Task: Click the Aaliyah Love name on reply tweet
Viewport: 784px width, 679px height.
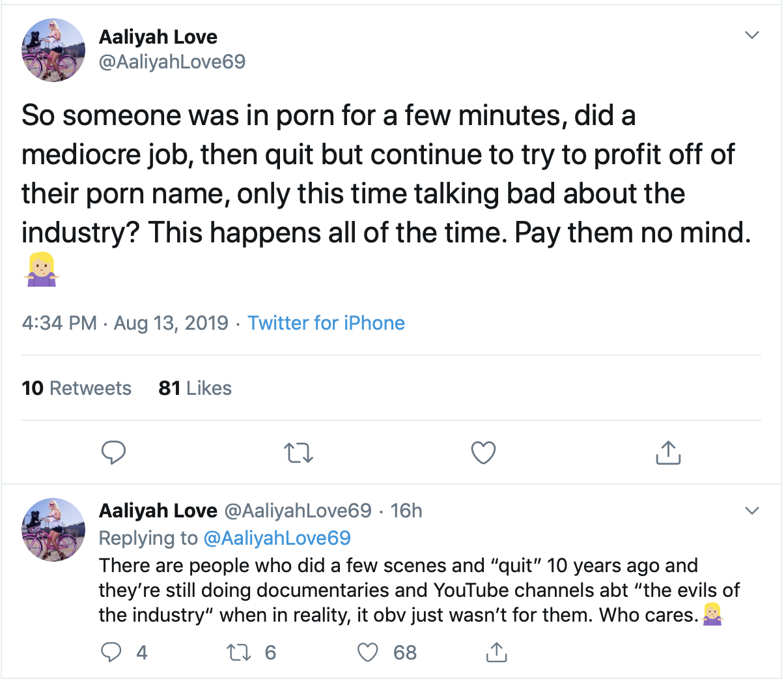Action: point(158,511)
